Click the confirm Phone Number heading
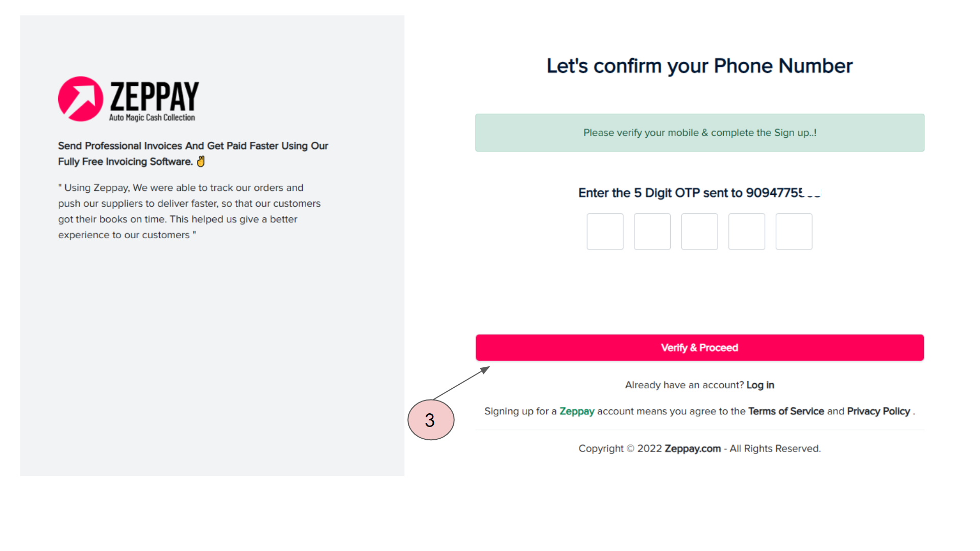 point(699,66)
